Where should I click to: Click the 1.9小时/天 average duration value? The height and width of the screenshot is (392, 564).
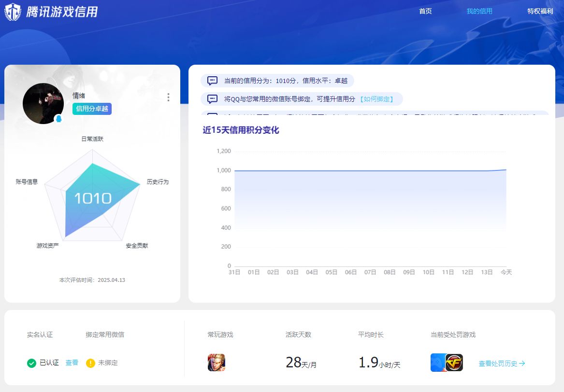click(379, 363)
